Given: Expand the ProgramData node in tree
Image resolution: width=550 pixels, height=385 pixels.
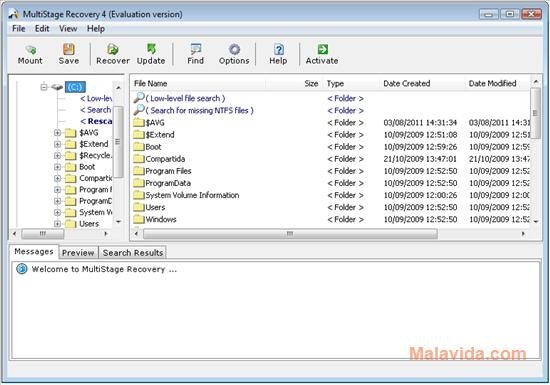Looking at the screenshot, I should tap(58, 201).
